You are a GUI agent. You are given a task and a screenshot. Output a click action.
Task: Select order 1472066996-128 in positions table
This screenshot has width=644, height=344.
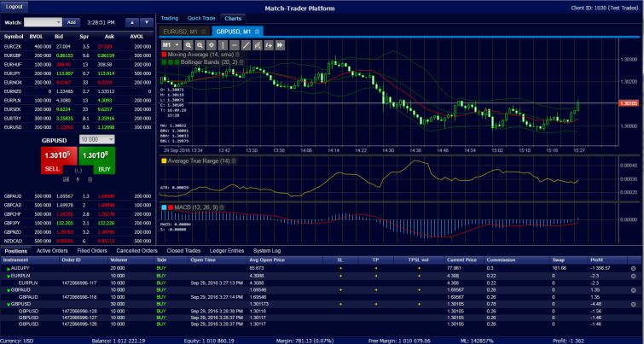[322, 312]
